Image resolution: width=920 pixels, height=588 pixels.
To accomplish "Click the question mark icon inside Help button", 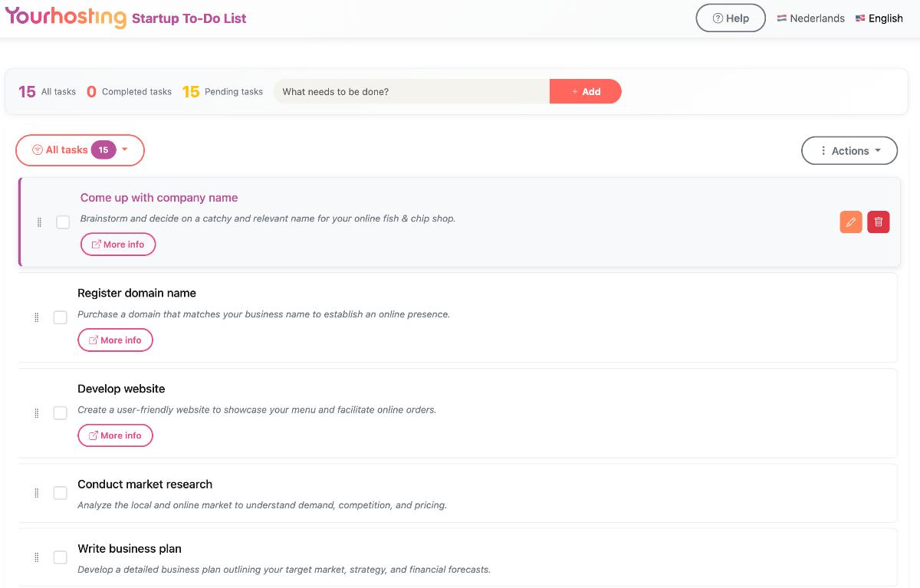I will point(716,18).
